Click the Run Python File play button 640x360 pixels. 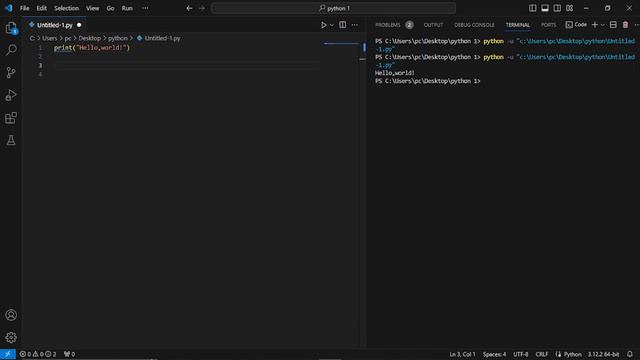[323, 25]
